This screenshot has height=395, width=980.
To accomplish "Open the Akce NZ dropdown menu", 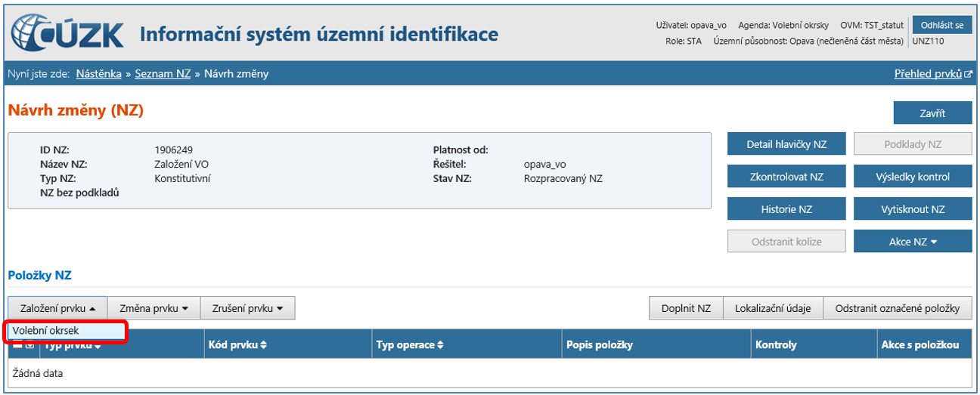I will 912,242.
